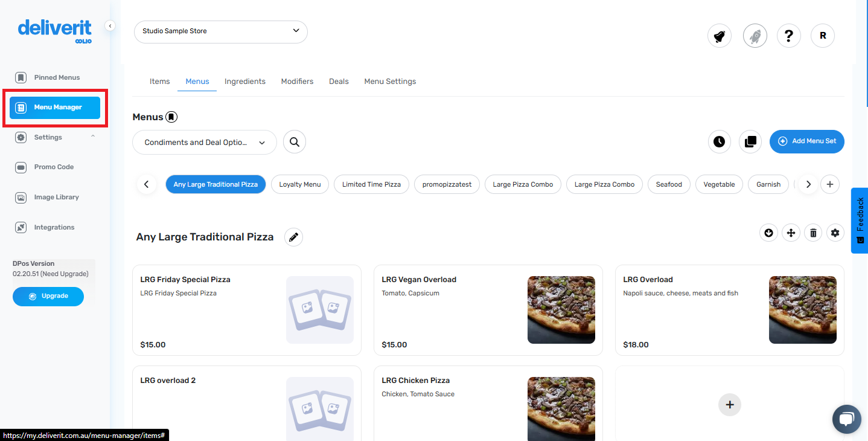This screenshot has height=441, width=868.
Task: Edit Any Large Traditional Pizza with the pencil icon
Action: 293,237
